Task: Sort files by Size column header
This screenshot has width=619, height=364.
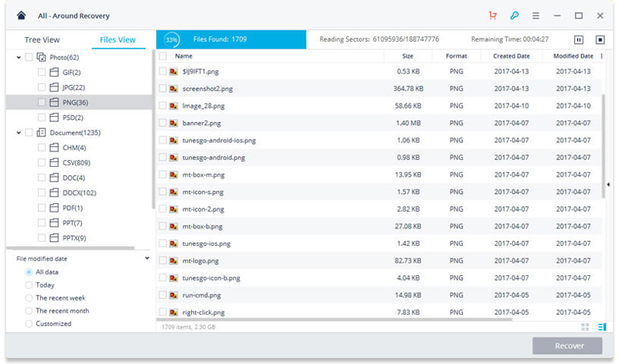Action: [408, 56]
